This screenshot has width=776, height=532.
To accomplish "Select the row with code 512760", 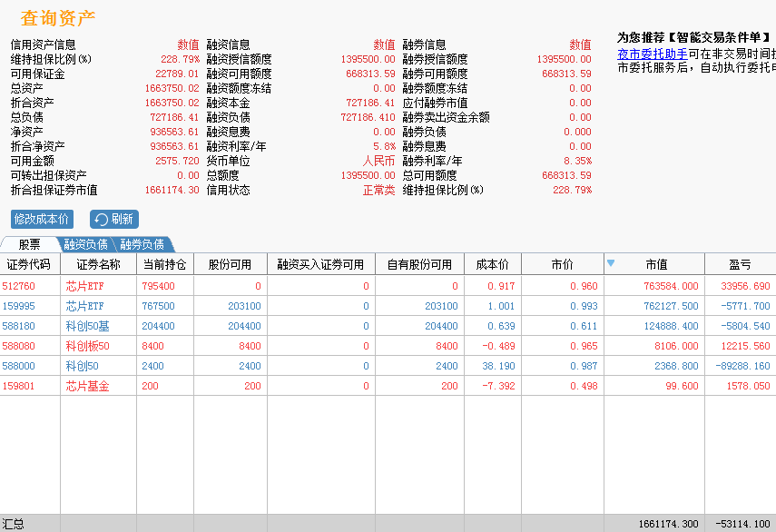I will [388, 286].
